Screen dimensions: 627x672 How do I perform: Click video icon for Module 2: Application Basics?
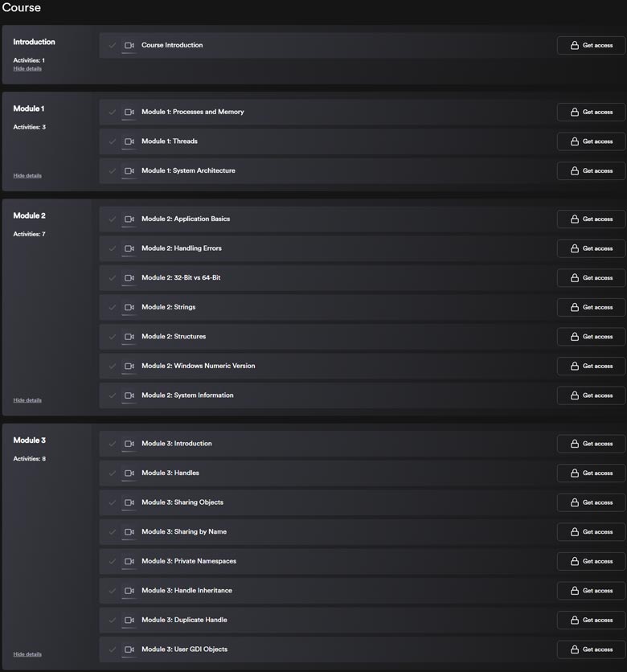[x=129, y=219]
